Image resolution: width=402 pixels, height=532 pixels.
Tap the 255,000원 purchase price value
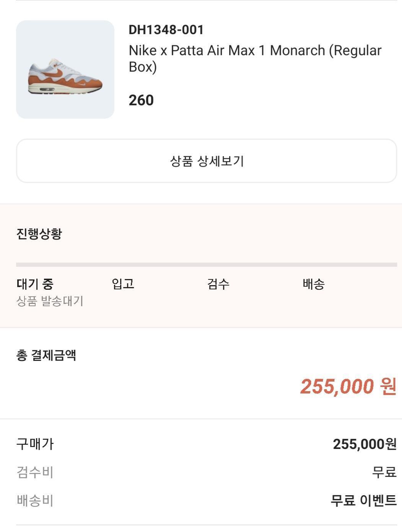pos(364,444)
